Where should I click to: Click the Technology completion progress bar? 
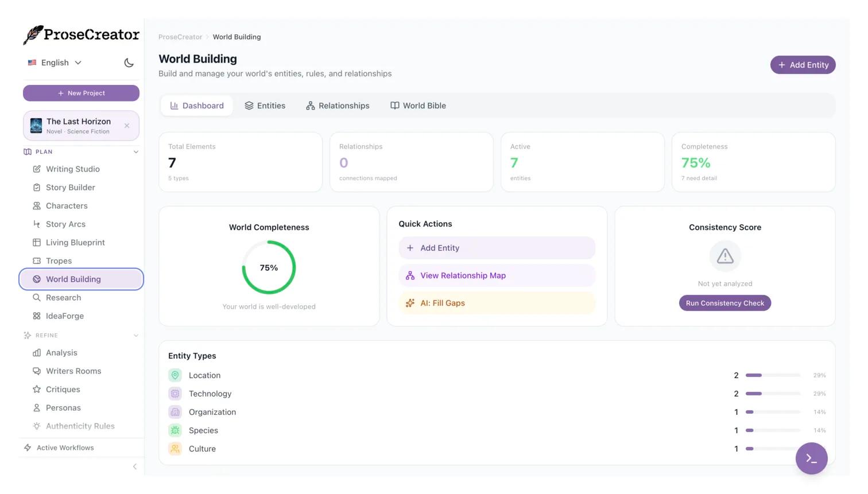click(772, 394)
